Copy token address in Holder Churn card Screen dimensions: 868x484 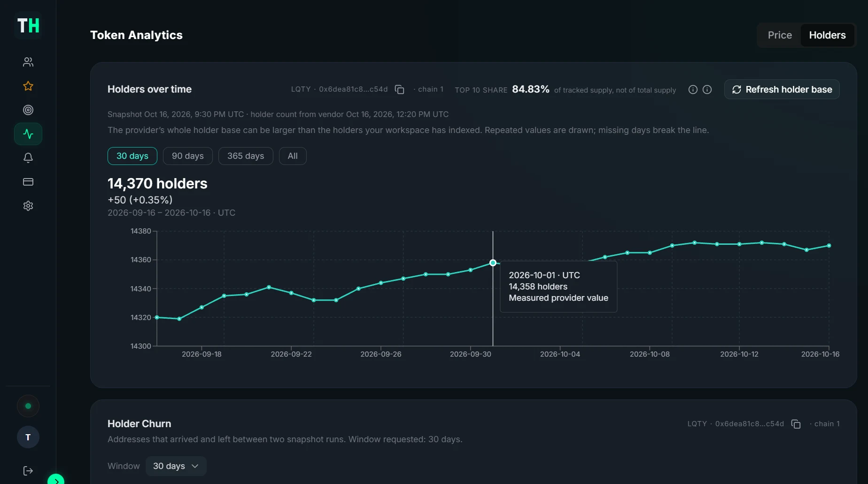tap(796, 424)
